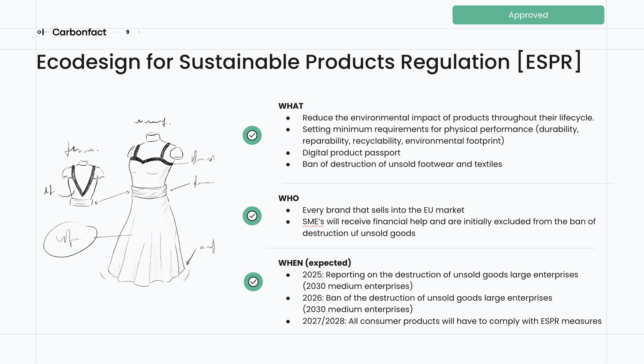The width and height of the screenshot is (644, 364).
Task: Expand the WHO section
Action: 289,198
